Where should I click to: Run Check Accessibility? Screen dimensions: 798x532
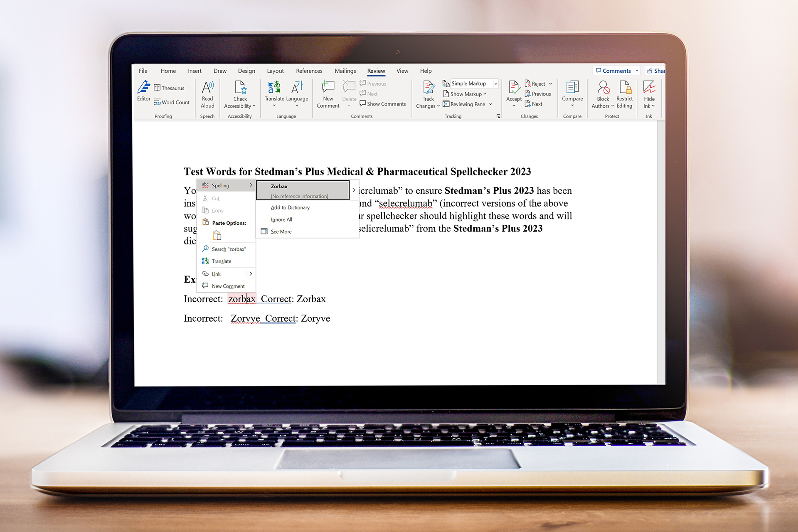click(x=240, y=94)
